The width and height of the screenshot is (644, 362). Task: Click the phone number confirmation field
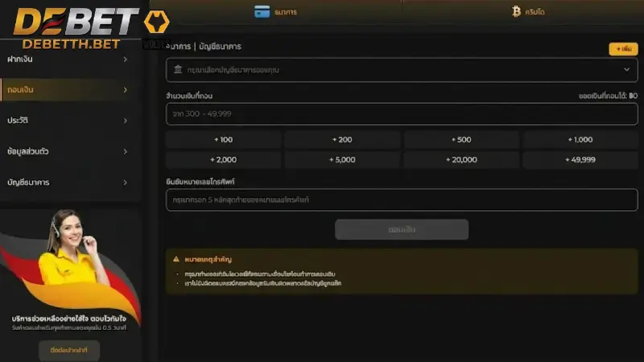[x=402, y=200]
